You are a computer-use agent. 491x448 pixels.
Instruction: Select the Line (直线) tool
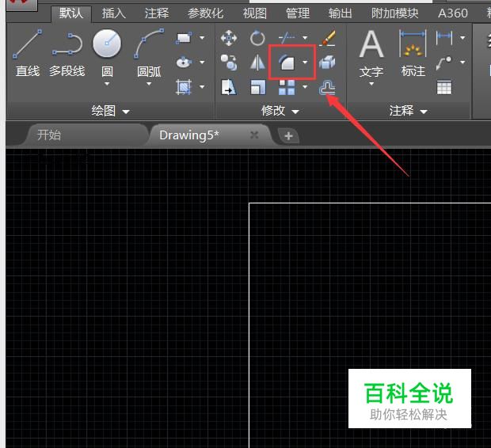(28, 53)
